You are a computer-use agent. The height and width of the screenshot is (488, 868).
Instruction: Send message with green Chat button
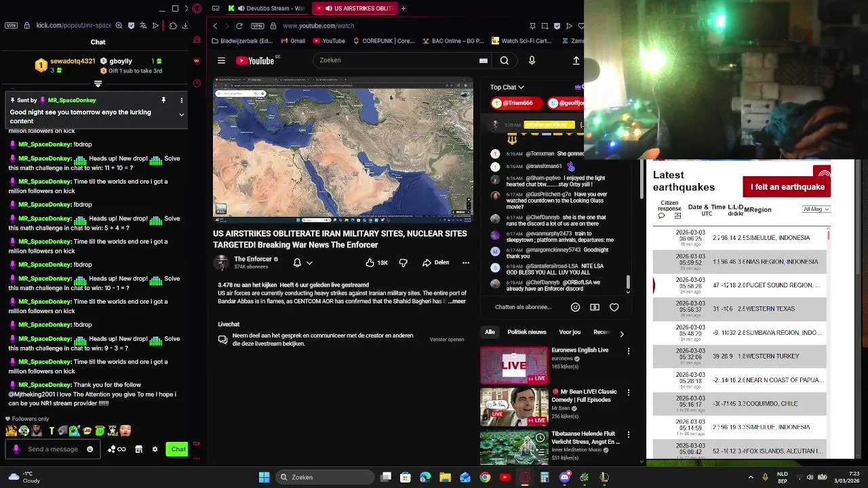(178, 449)
